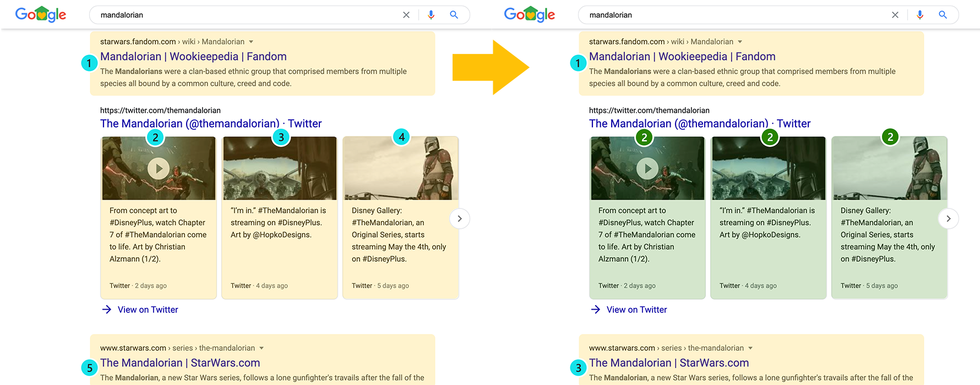Click the 'www.starwars.com › series › the-mandalorian' breadcrumb, right page

pyautogui.click(x=666, y=348)
